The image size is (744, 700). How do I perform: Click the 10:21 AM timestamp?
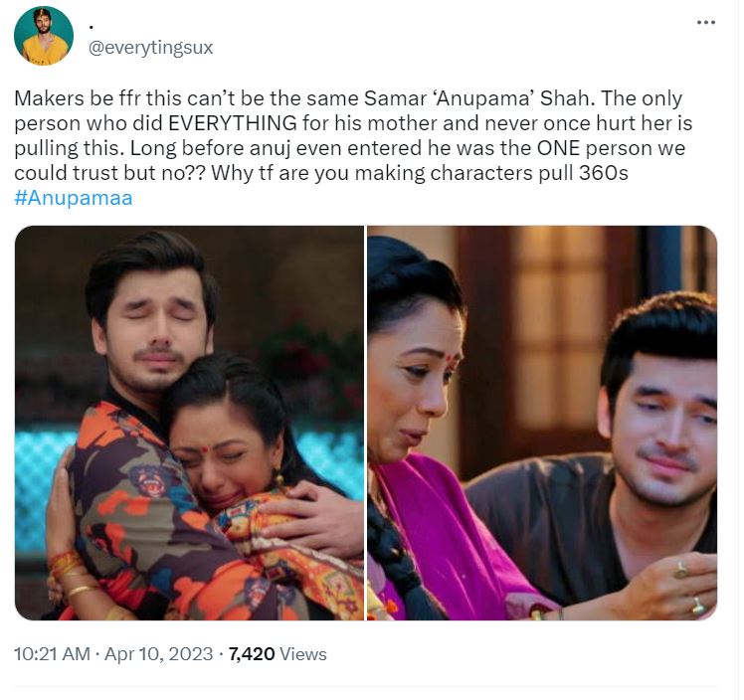52,654
